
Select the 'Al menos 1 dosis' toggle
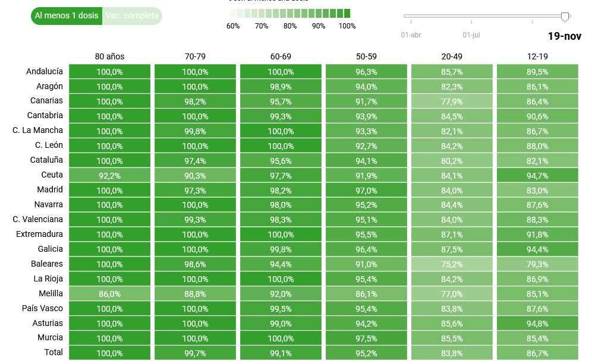(x=67, y=16)
